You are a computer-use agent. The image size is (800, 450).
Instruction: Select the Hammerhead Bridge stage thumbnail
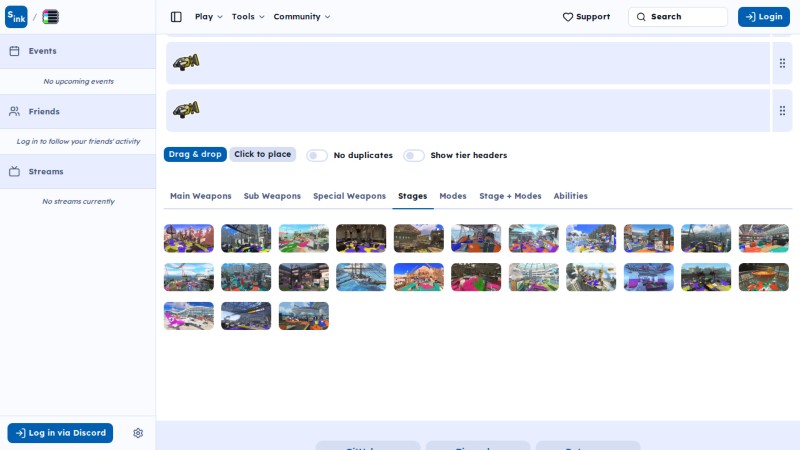click(x=476, y=238)
